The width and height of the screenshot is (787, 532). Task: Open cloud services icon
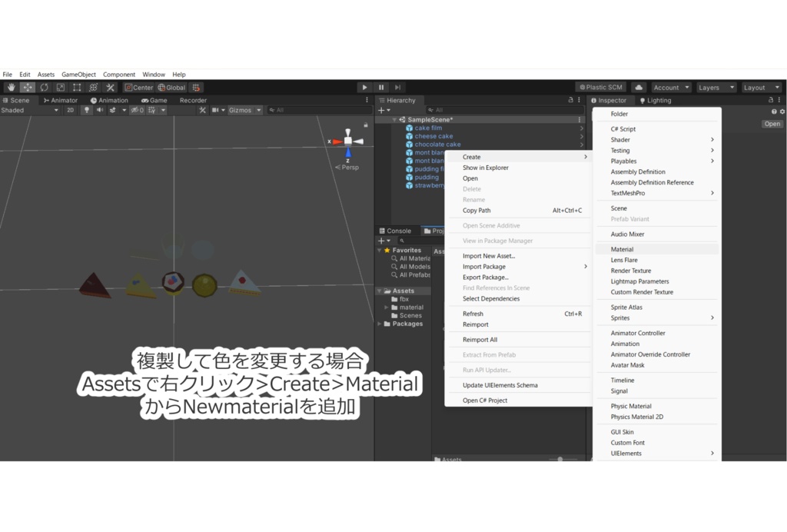point(639,88)
